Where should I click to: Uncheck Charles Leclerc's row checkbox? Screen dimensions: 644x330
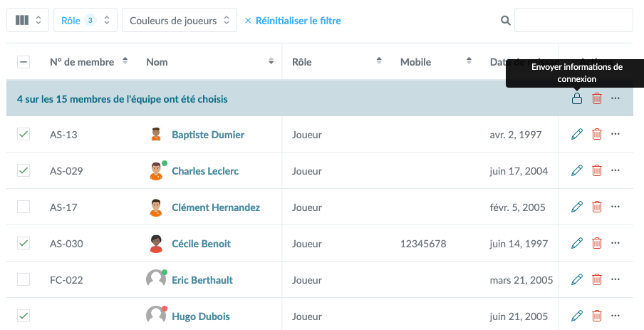pos(24,170)
